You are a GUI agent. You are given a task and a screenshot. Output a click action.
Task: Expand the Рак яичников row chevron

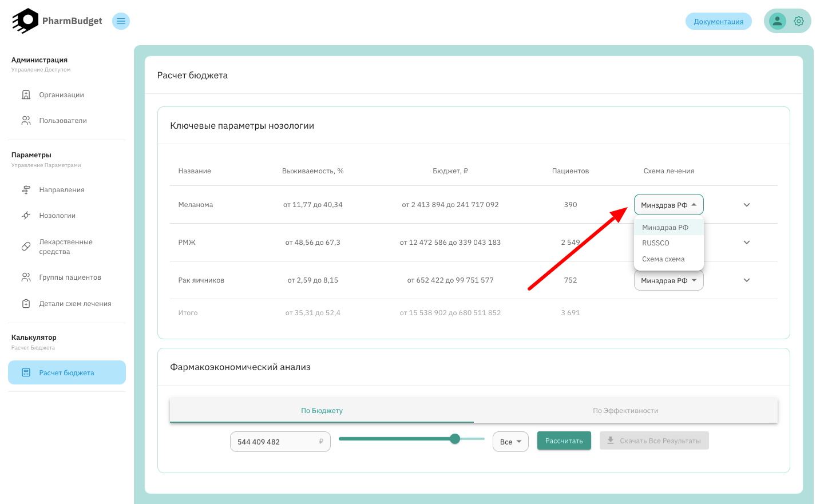point(747,280)
